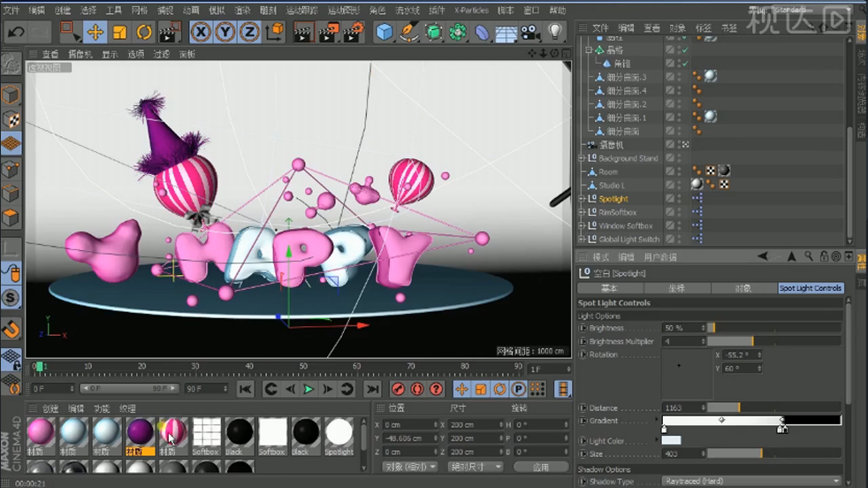The width and height of the screenshot is (868, 488).
Task: Adjust the Distance slider
Action: [x=774, y=408]
